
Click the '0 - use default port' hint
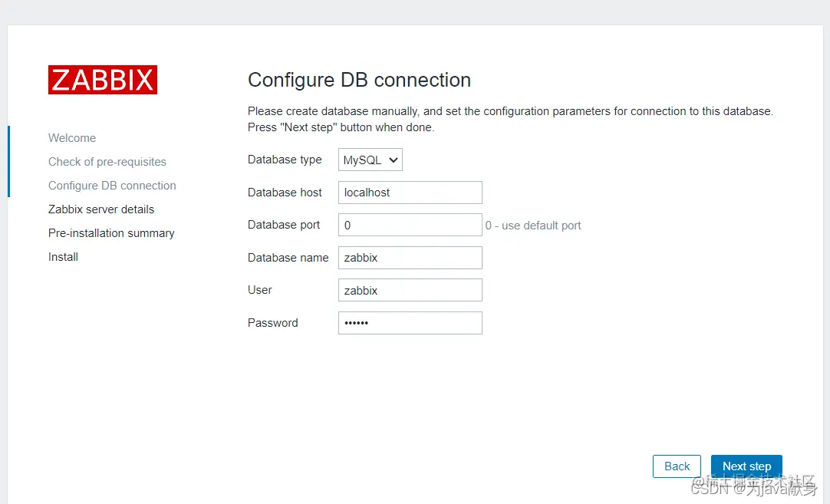tap(533, 226)
